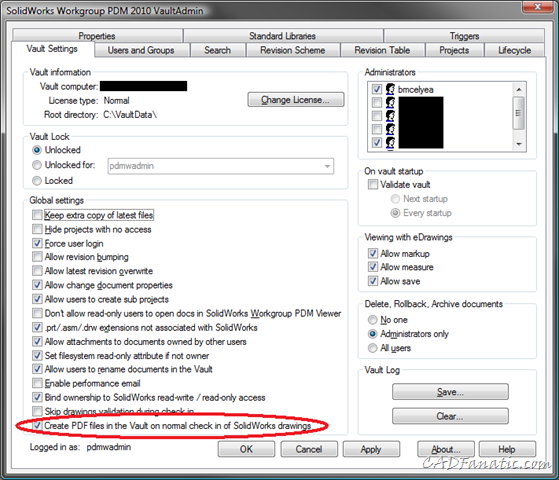The image size is (559, 480).
Task: Click Clear in Vault Log
Action: coord(450,416)
